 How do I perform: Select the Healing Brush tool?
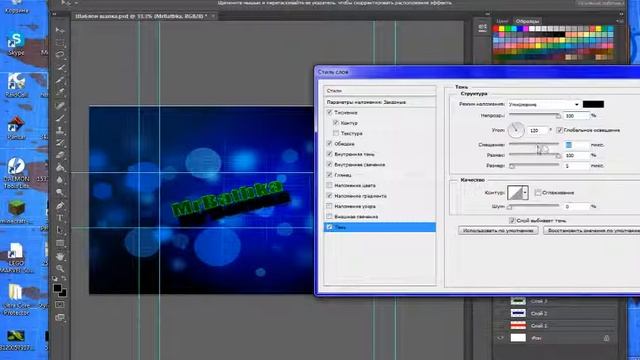(x=60, y=106)
